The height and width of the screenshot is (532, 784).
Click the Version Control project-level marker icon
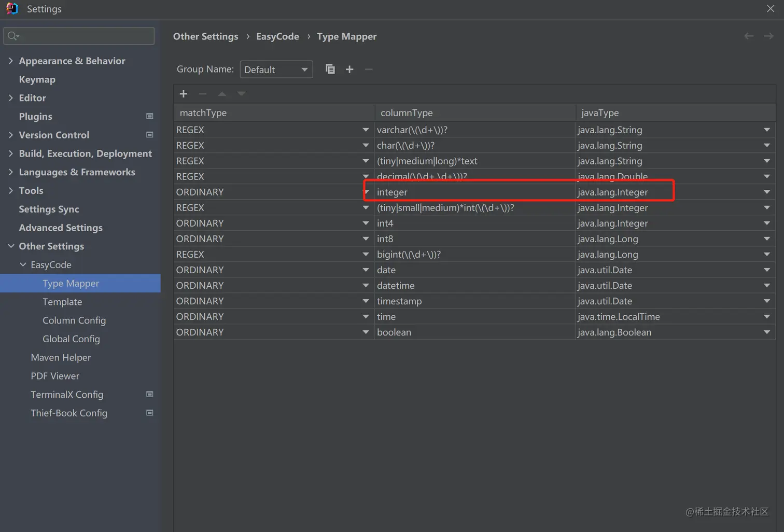(x=150, y=135)
